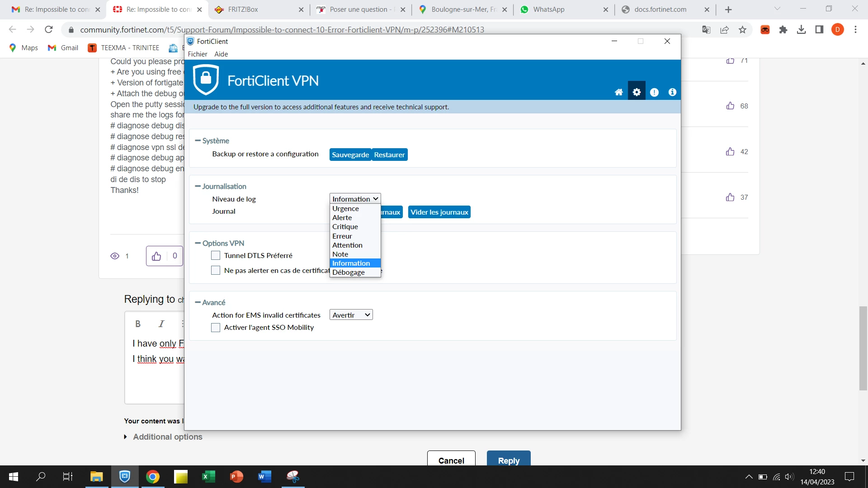Click the Google Translate icon in address bar
The height and width of the screenshot is (488, 868).
(x=706, y=30)
